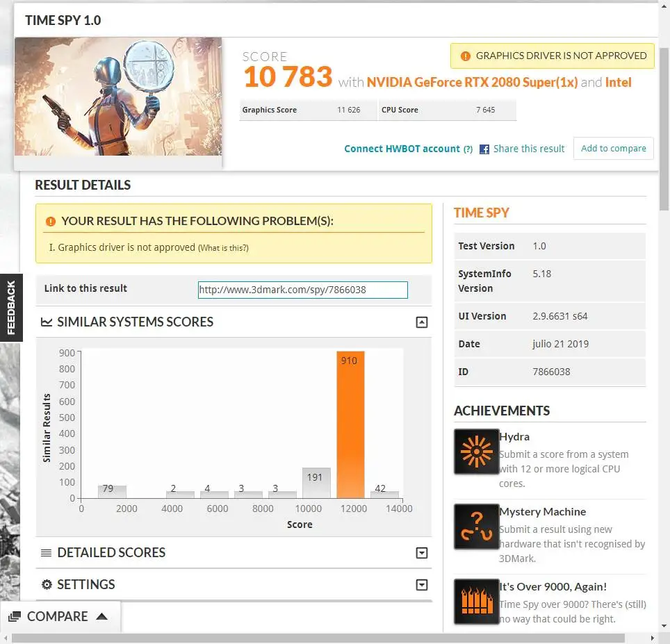Viewport: 670px width, 644px height.
Task: Open the Mystery Machine achievement icon
Action: pyautogui.click(x=476, y=527)
